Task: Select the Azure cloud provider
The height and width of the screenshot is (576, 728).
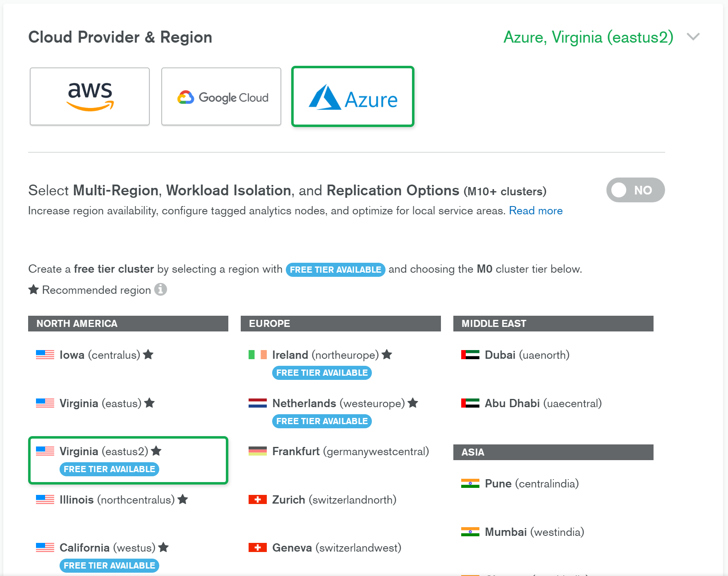Action: (352, 96)
